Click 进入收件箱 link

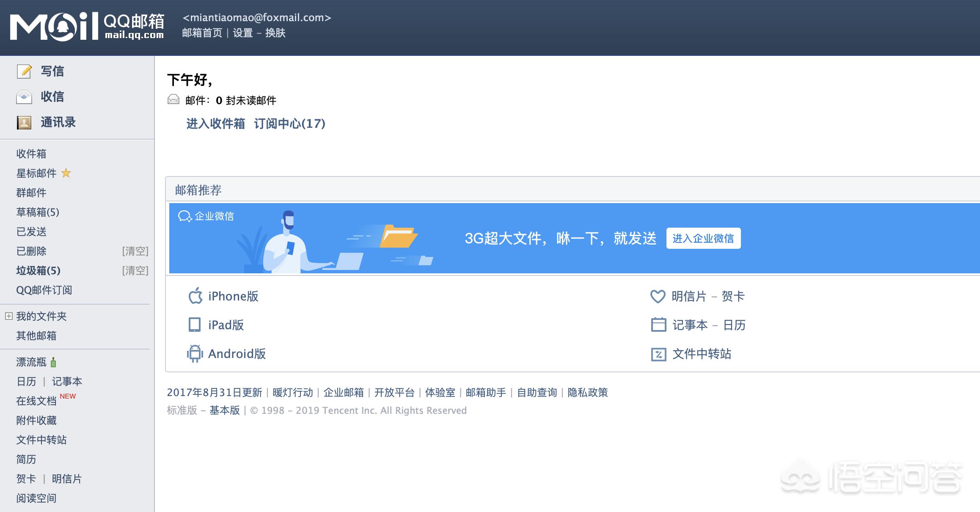[215, 124]
